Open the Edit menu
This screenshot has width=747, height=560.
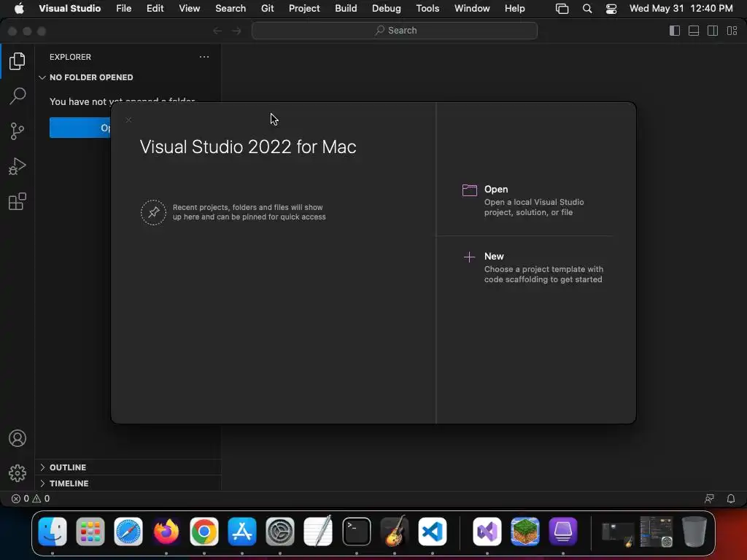(155, 8)
